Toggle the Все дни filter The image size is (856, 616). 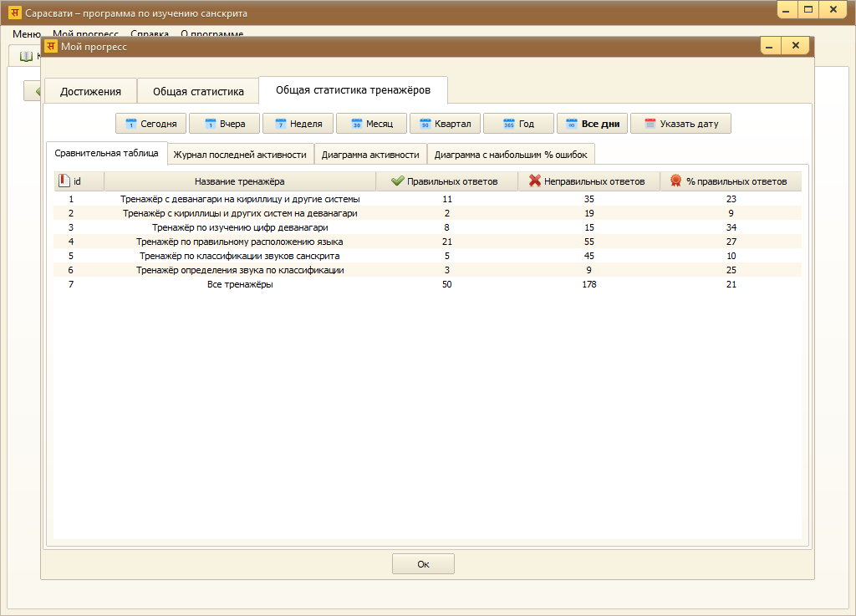coord(592,124)
